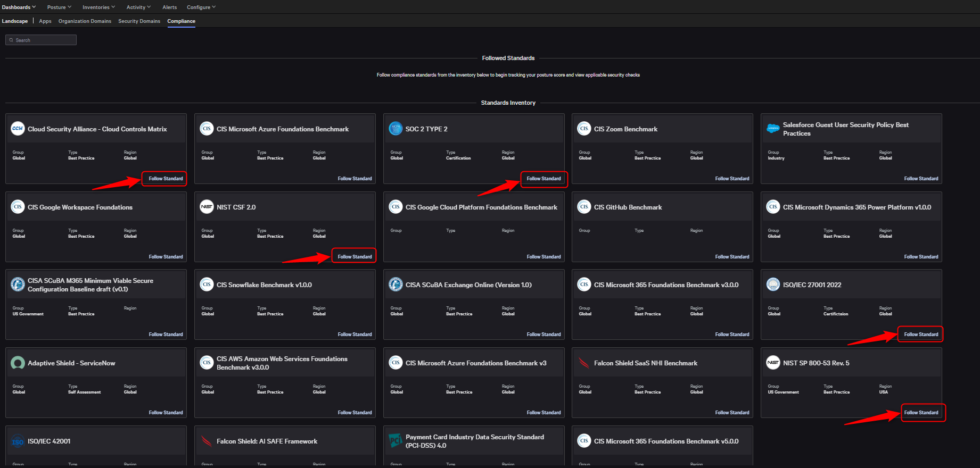The height and width of the screenshot is (468, 980).
Task: Click the 'CIS Microsoft Azure Foundations Benchmark v3' title
Action: click(476, 363)
